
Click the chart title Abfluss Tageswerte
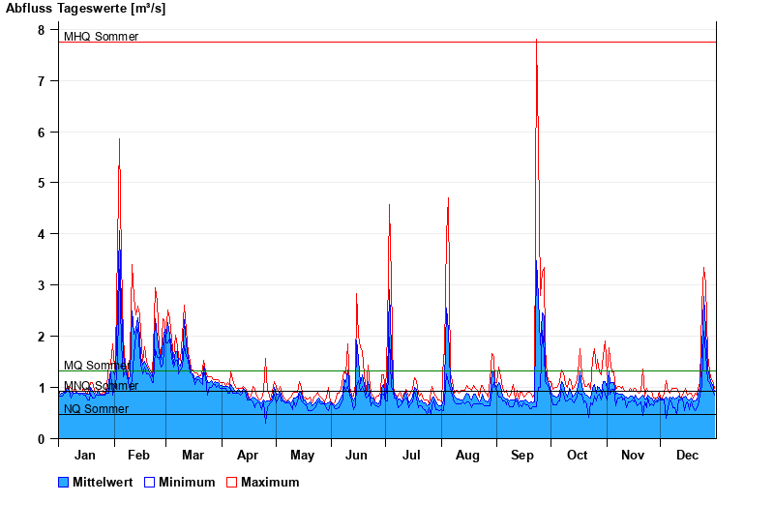pos(85,9)
